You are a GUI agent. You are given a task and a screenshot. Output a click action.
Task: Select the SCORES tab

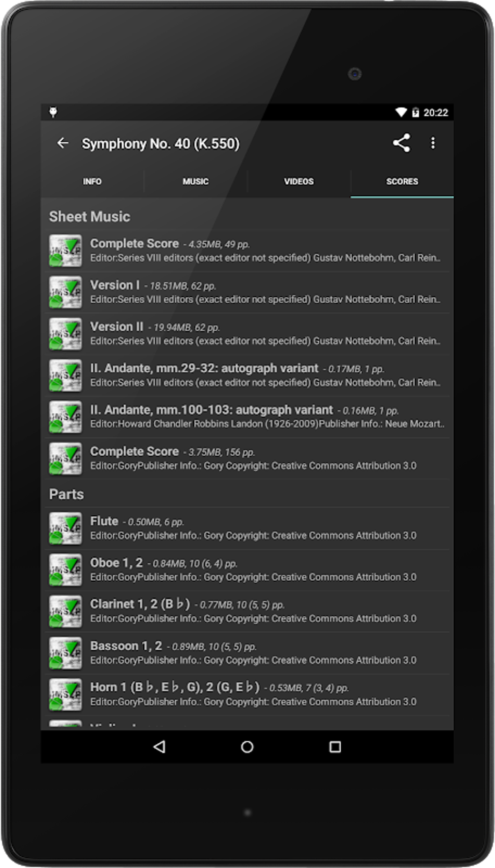[x=402, y=181]
